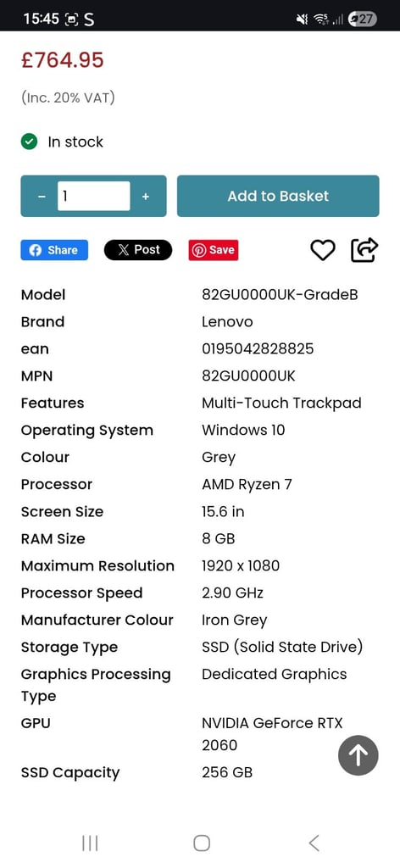This screenshot has height=868, width=400.
Task: Tap the battery indicator in status bar
Action: coord(363,19)
